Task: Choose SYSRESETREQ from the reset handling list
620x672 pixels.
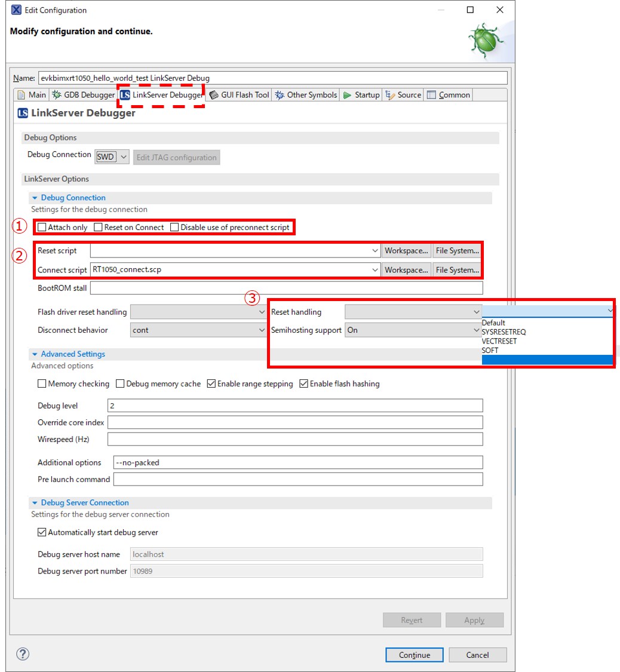Action: 504,332
